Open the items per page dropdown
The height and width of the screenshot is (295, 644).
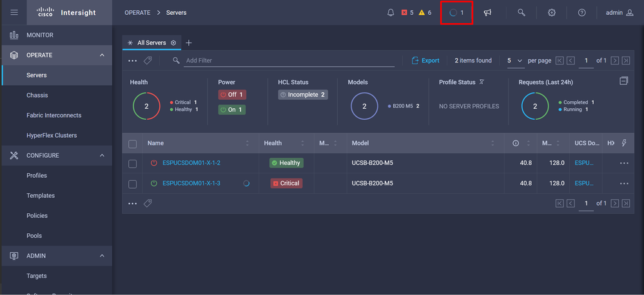[515, 61]
